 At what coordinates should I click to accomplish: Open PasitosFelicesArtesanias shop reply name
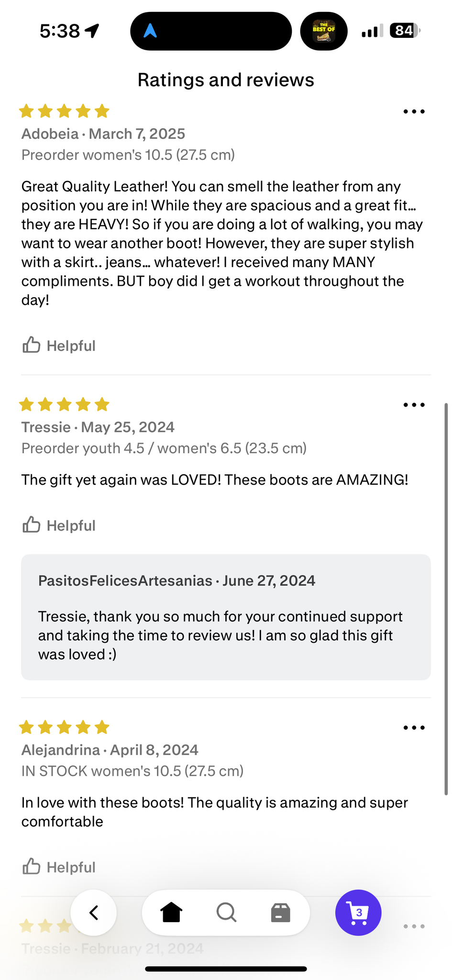125,580
